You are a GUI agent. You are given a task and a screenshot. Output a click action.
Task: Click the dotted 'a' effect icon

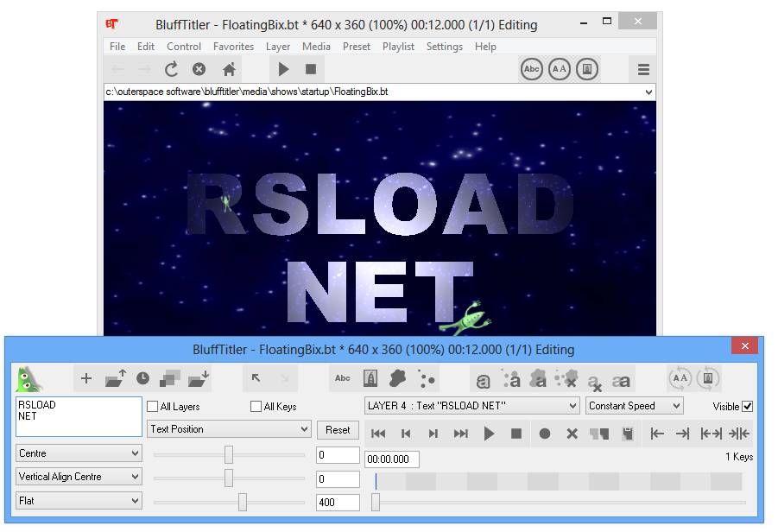tap(511, 380)
